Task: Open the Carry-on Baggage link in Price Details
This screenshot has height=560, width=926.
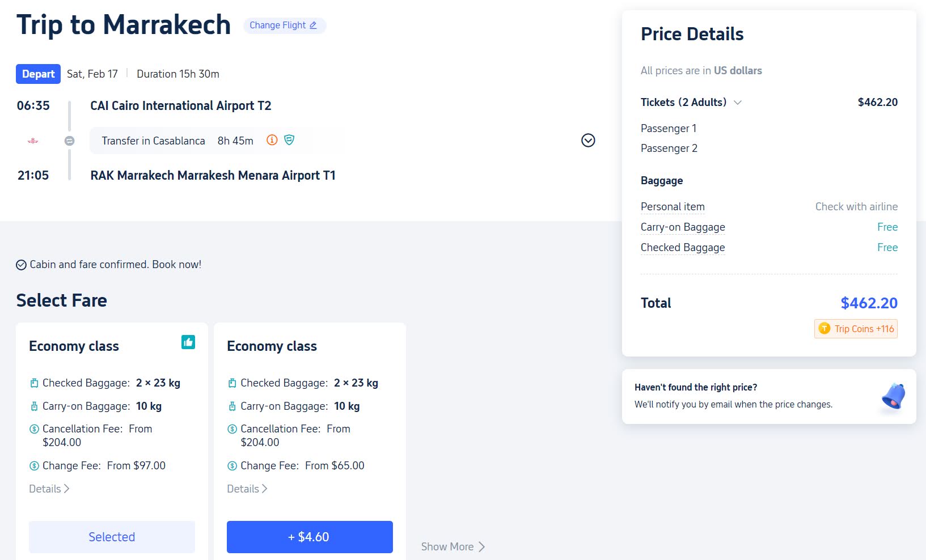Action: [682, 227]
